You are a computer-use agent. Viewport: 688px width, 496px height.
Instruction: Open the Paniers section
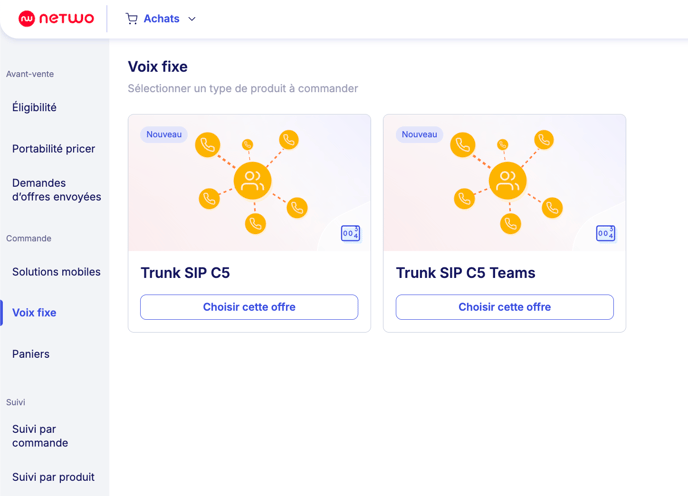click(x=31, y=354)
